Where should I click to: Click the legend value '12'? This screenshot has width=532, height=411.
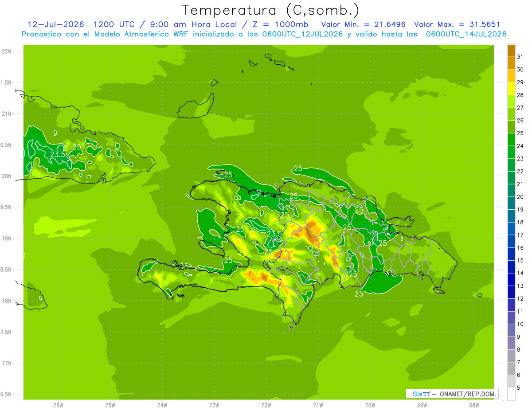click(x=520, y=298)
